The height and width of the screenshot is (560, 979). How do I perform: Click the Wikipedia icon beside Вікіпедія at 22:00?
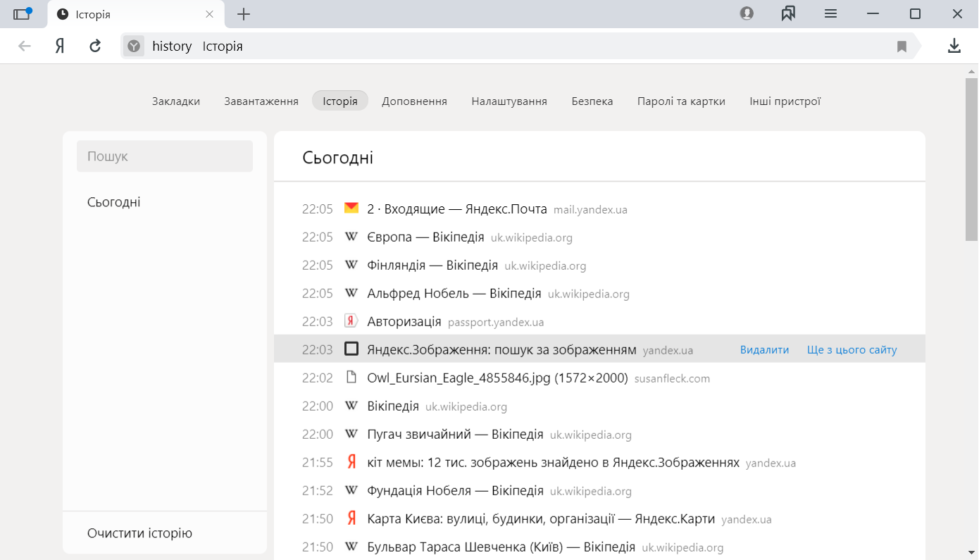pyautogui.click(x=351, y=406)
